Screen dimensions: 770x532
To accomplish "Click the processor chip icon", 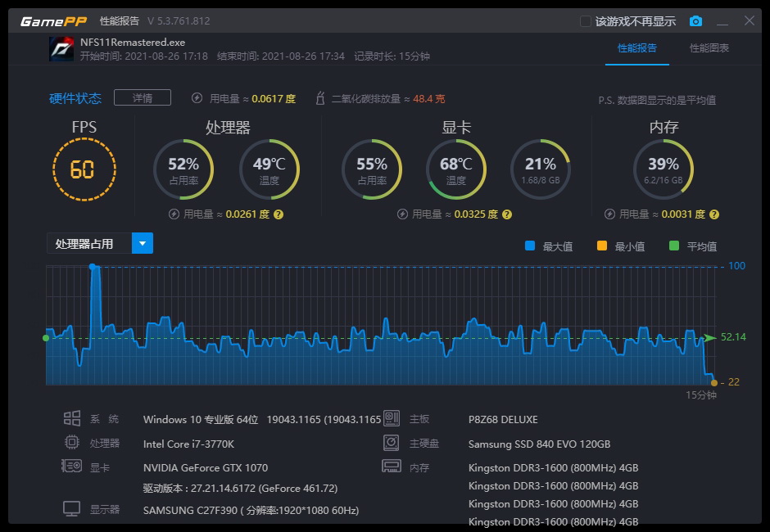I will (x=72, y=442).
